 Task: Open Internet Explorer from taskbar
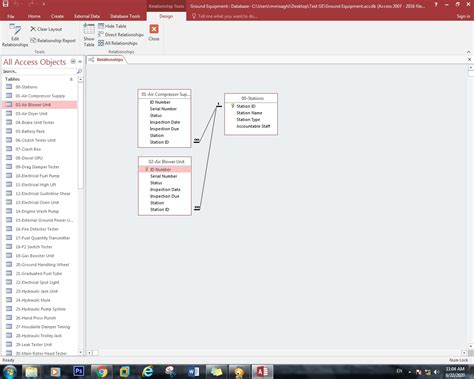[147, 372]
